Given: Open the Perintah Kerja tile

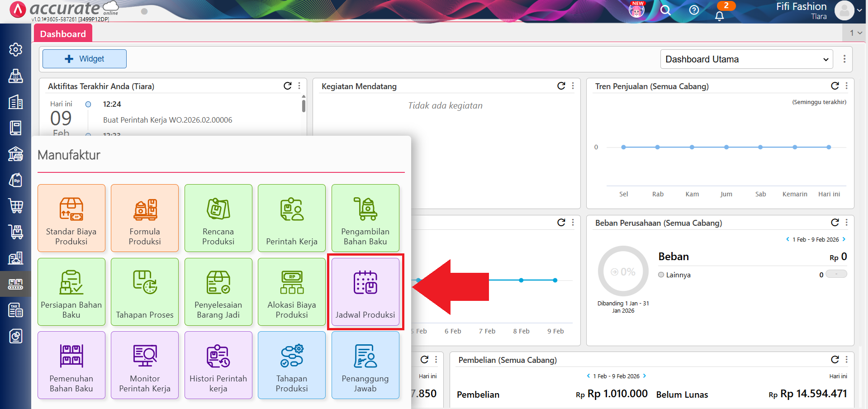Looking at the screenshot, I should point(292,218).
